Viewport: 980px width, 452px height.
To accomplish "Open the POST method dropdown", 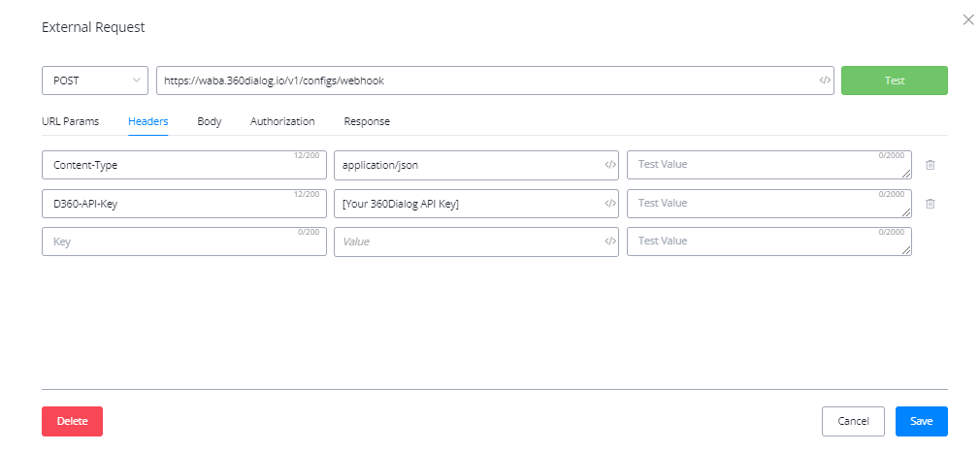I will point(94,81).
